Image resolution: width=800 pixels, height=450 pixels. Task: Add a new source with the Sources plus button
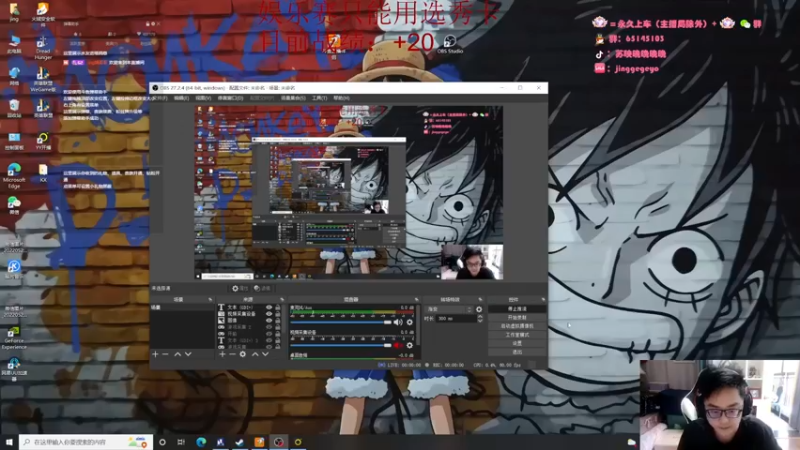222,354
